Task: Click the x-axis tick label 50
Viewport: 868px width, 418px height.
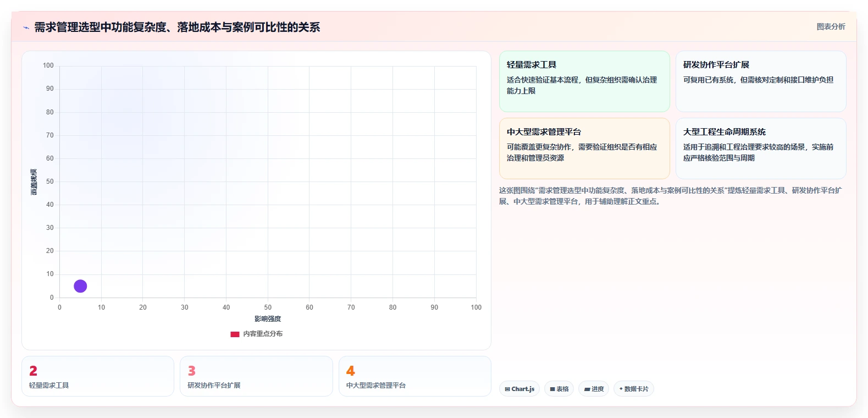Action: (268, 307)
